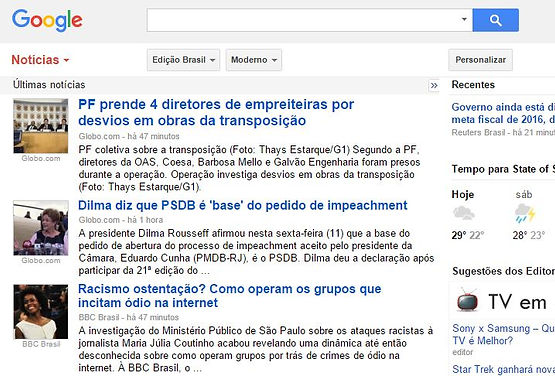This screenshot has height=376, width=555.
Task: Click the Dilma Rousseff photo thumbnail
Action: (x=41, y=228)
